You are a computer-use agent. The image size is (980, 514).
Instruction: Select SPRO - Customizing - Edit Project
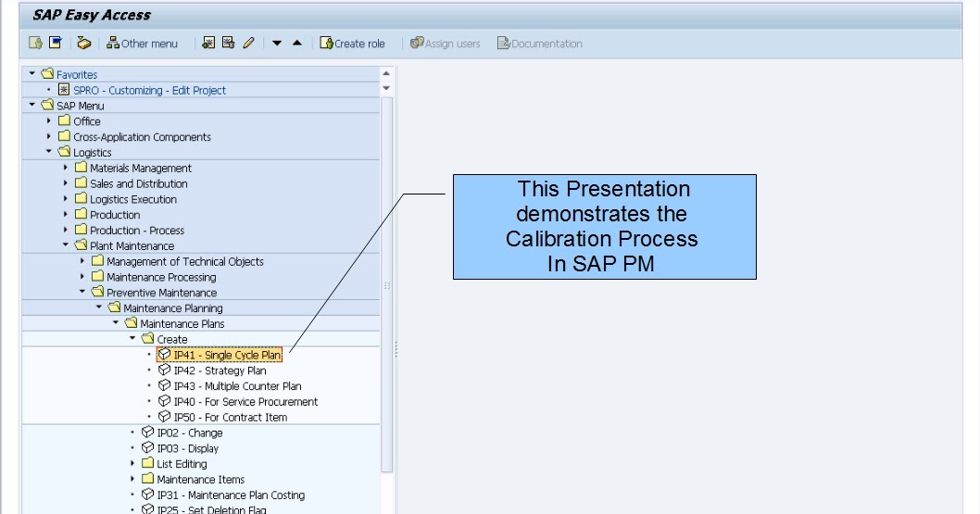[x=149, y=90]
